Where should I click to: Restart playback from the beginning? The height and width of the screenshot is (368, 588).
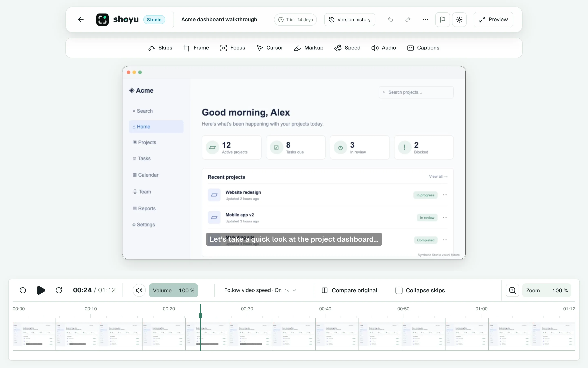[x=23, y=290]
